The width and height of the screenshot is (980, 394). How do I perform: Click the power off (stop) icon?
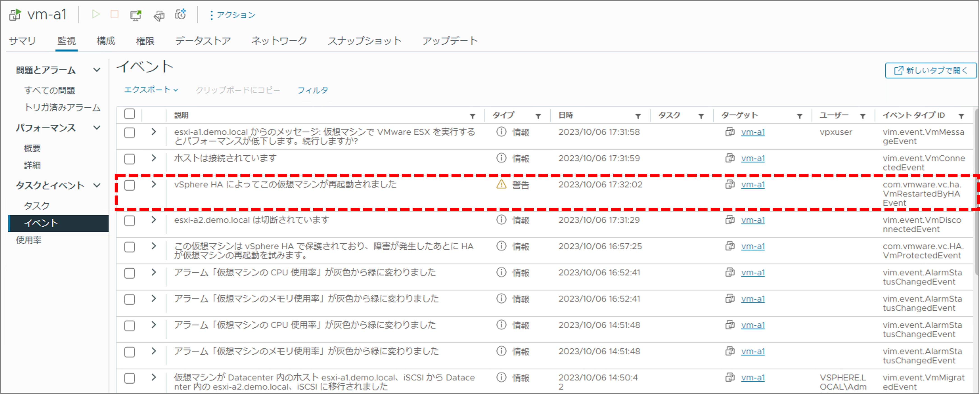[x=114, y=14]
